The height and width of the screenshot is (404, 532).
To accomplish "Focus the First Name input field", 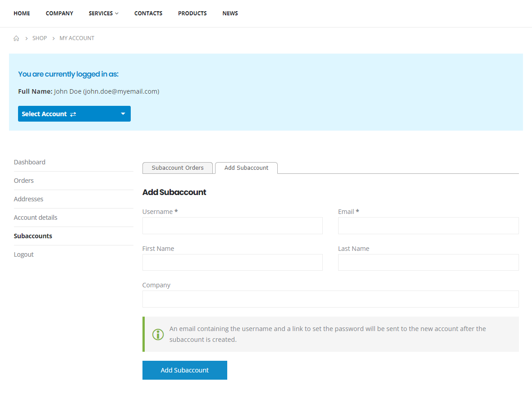I will [232, 262].
